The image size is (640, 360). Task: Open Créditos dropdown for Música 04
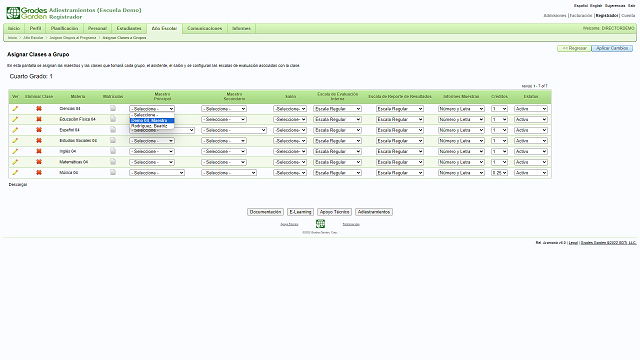499,173
